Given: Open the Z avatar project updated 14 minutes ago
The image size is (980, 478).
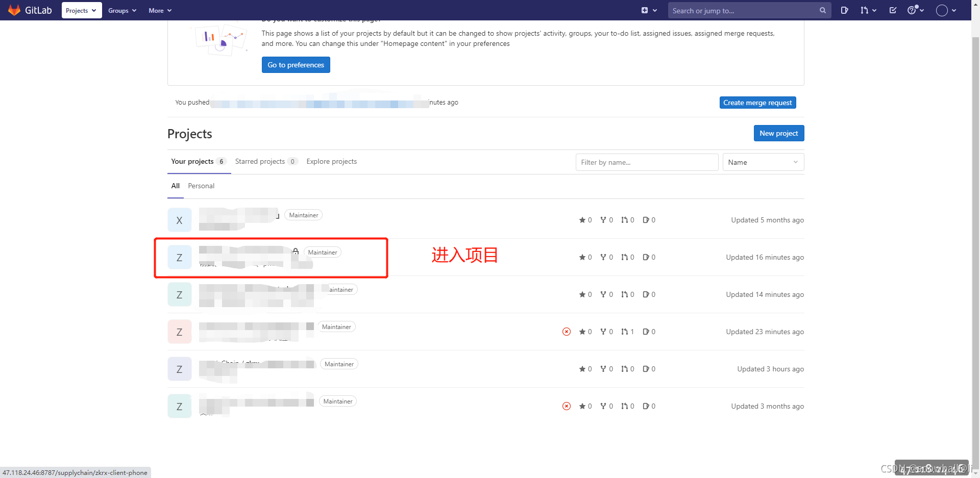Looking at the screenshot, I should click(180, 294).
